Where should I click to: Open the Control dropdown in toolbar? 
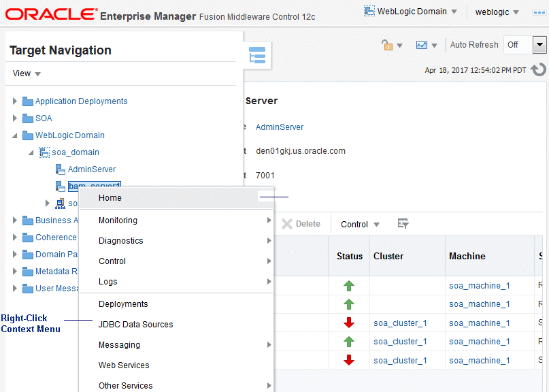pos(360,224)
